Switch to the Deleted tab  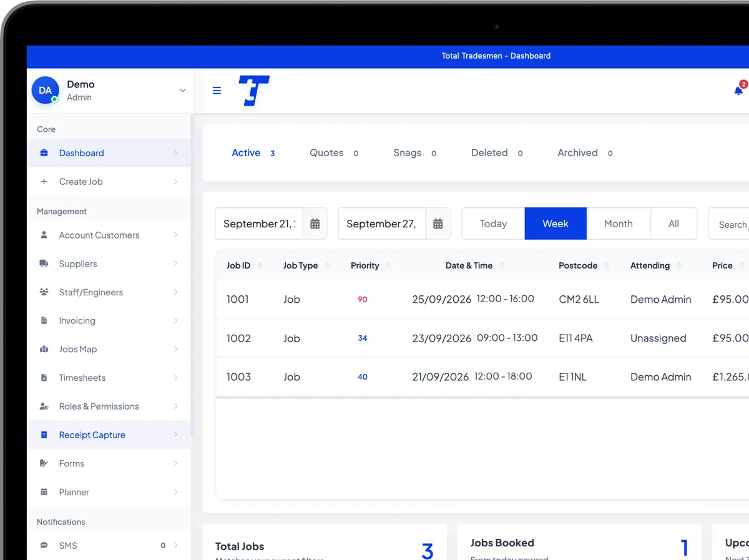click(497, 153)
